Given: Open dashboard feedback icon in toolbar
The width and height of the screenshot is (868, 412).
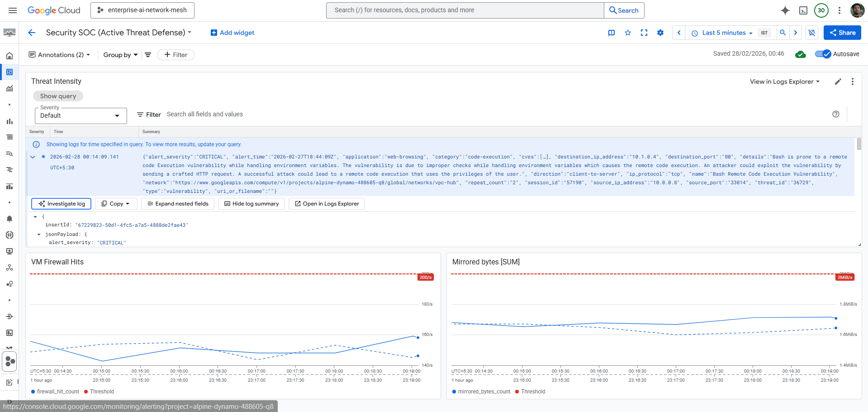Looking at the screenshot, I should 612,33.
